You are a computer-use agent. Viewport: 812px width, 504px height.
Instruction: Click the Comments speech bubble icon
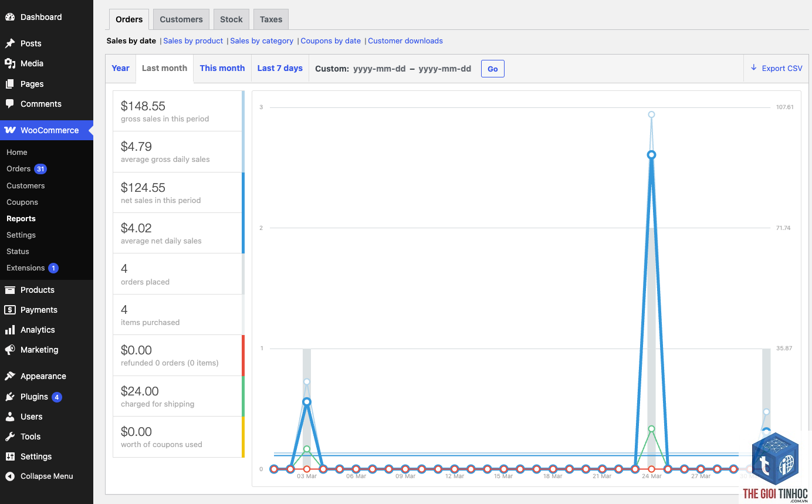10,104
